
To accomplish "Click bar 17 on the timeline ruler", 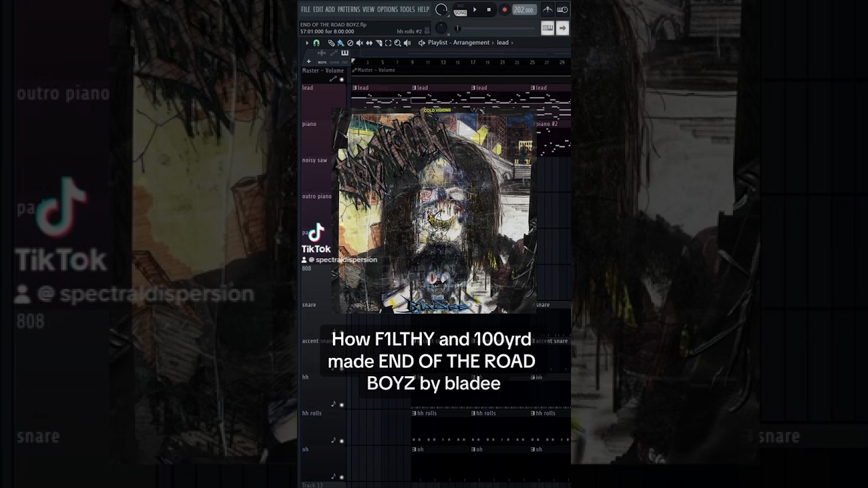I will [473, 62].
